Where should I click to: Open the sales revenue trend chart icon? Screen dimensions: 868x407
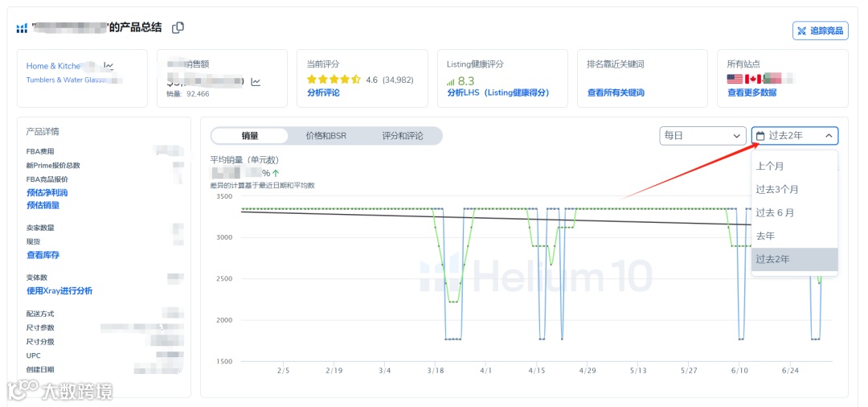coord(256,81)
